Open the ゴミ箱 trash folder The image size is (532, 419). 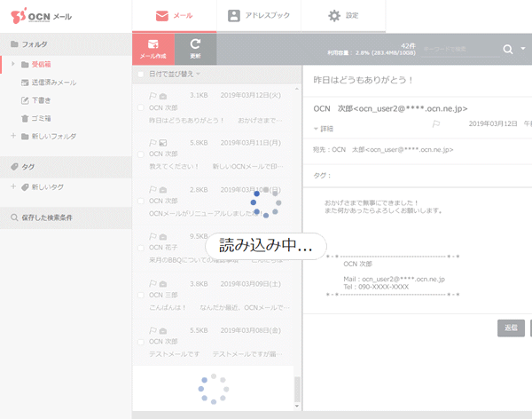click(x=41, y=118)
